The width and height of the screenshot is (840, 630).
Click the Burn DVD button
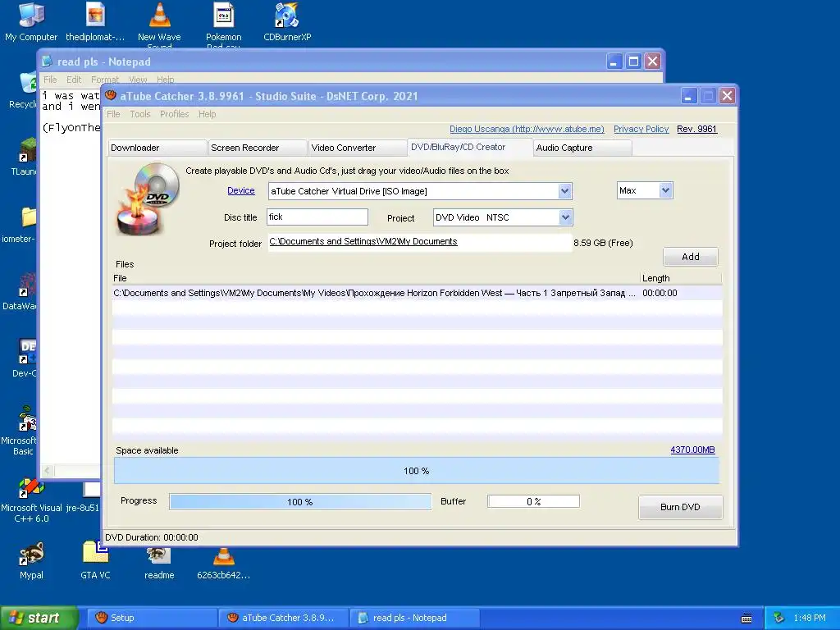click(x=680, y=507)
